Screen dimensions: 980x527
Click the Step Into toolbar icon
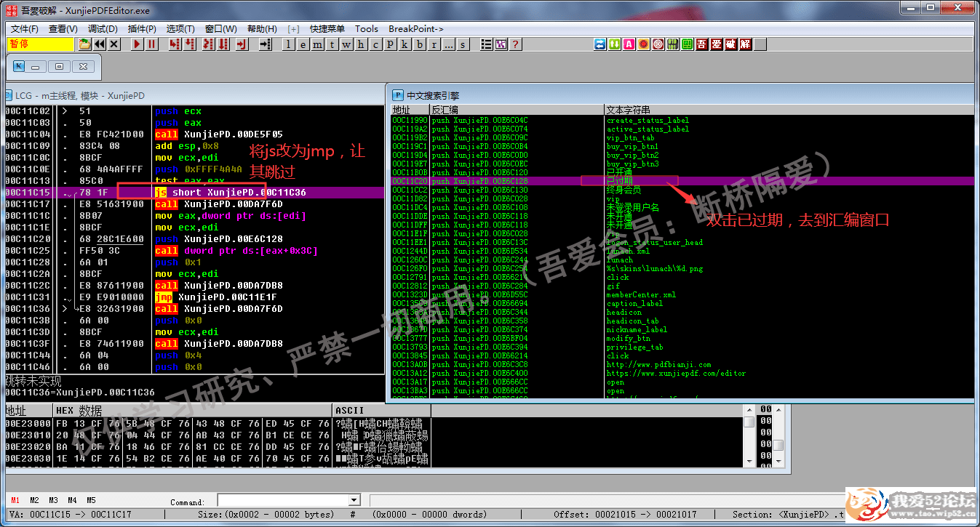(x=174, y=44)
